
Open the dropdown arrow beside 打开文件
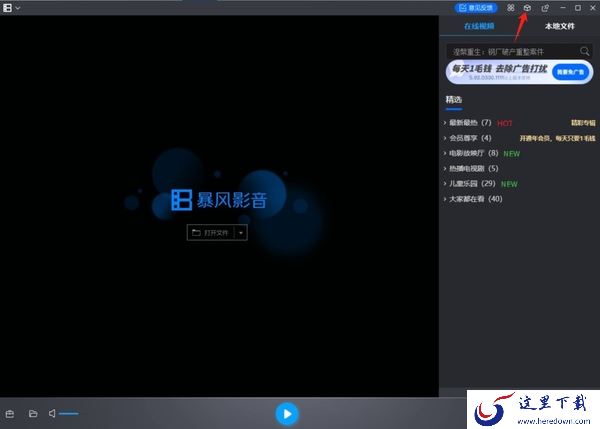coord(241,233)
